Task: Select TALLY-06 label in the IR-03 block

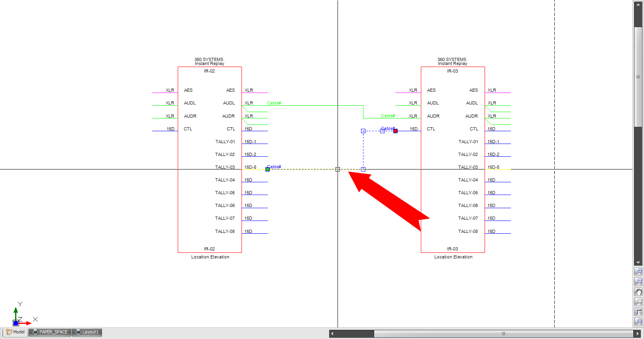Action: click(x=468, y=205)
